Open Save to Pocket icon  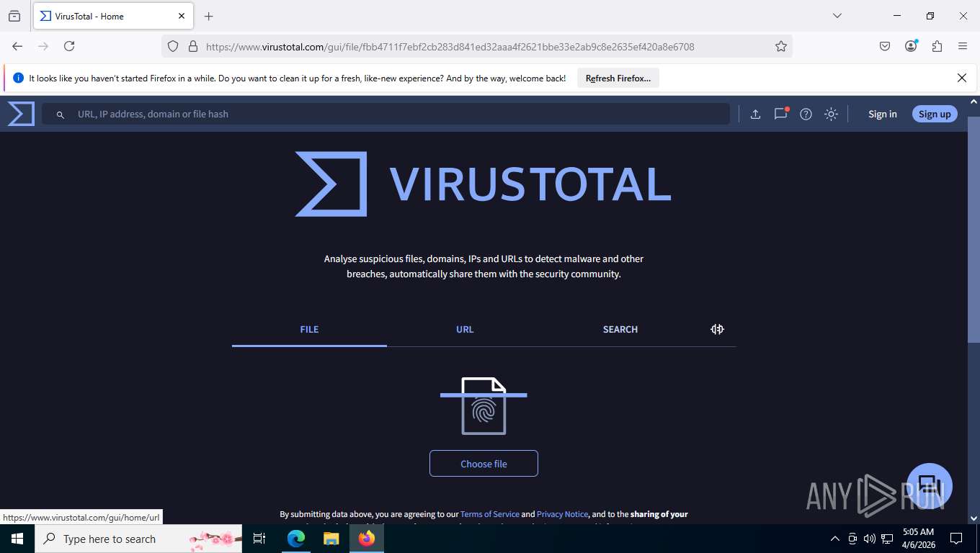click(x=885, y=46)
